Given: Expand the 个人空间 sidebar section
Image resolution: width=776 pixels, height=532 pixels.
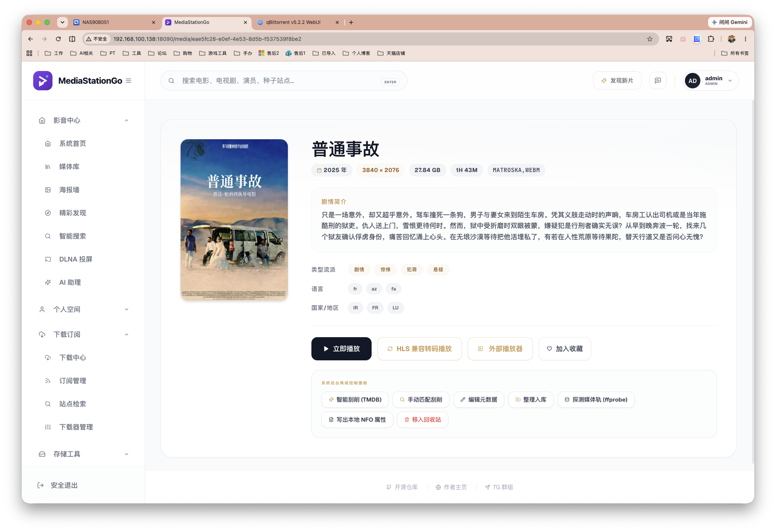Looking at the screenshot, I should click(127, 309).
